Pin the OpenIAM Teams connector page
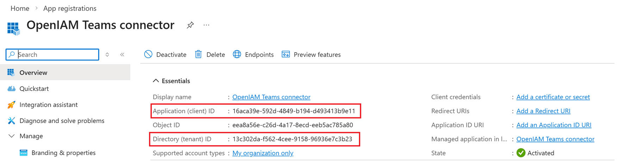This screenshot has width=644, height=161. [190, 25]
